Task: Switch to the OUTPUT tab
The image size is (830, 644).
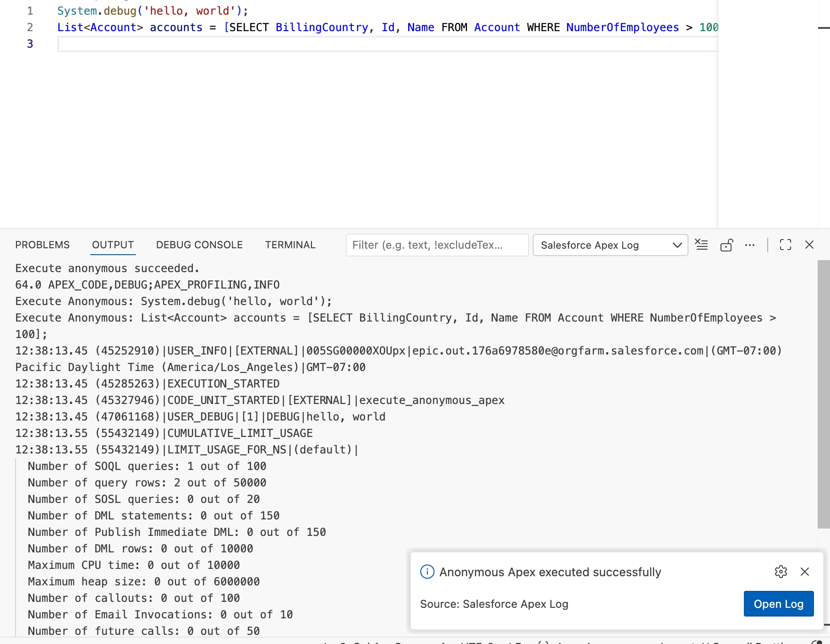Action: (x=113, y=245)
